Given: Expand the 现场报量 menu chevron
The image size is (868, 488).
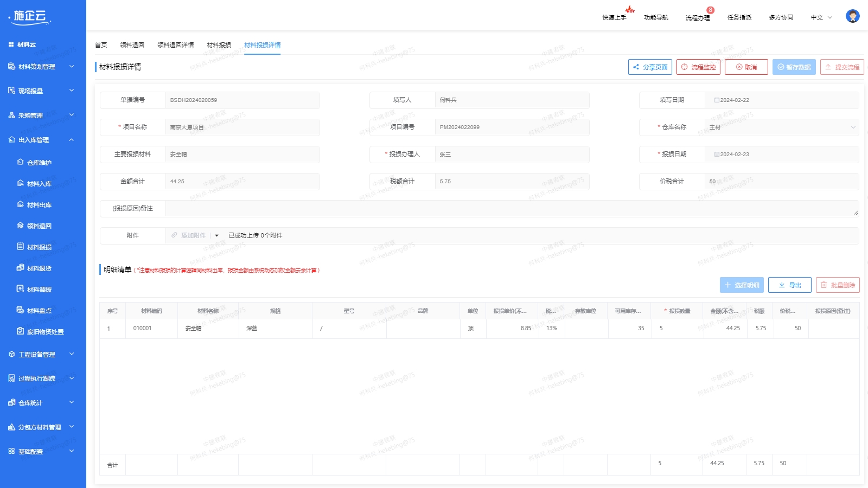Looking at the screenshot, I should 71,91.
